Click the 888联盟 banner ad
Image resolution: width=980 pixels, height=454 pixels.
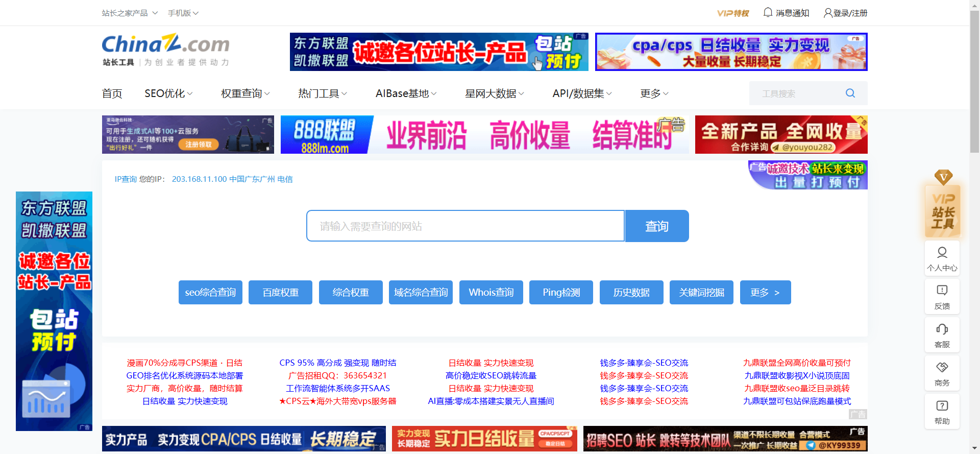pos(484,134)
